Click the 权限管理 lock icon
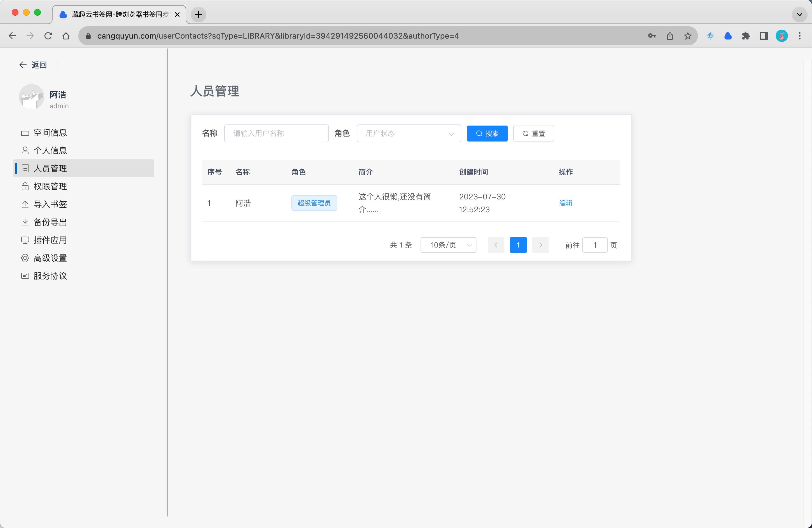 25,186
